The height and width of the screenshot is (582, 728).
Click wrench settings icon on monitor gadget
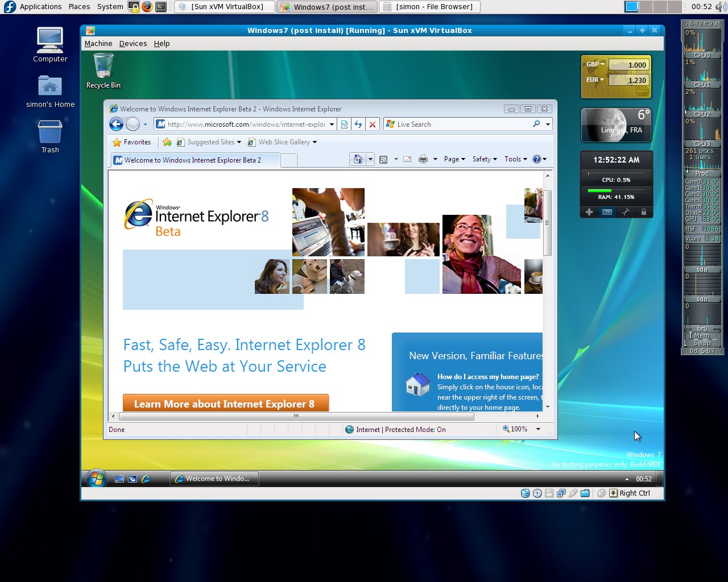point(626,212)
